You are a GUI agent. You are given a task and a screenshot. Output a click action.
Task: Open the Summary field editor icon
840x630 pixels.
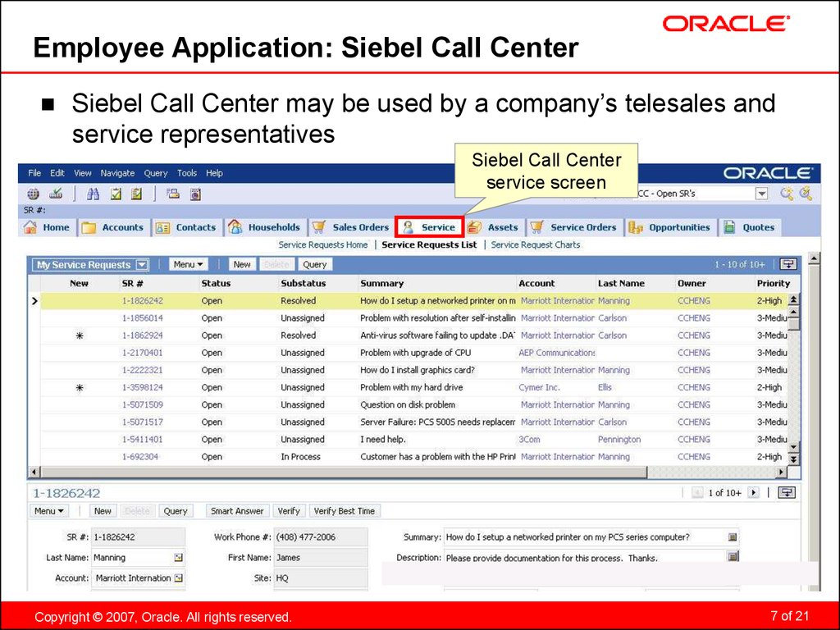pos(733,536)
